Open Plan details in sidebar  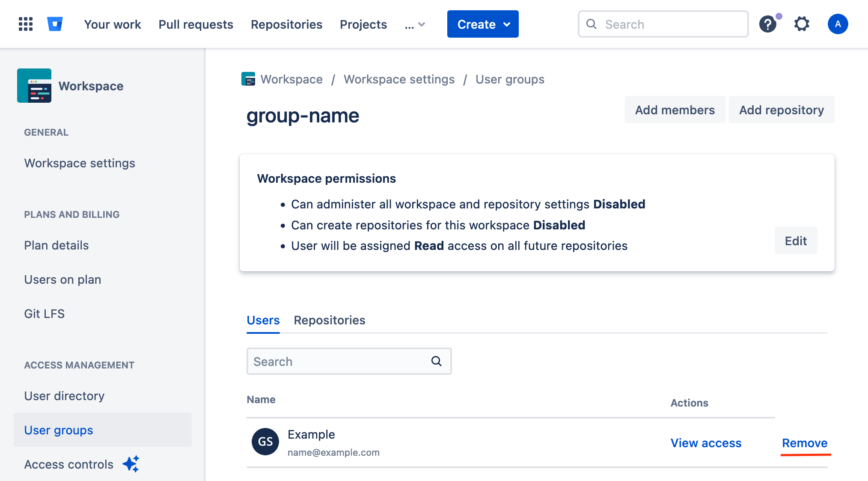pyautogui.click(x=56, y=245)
